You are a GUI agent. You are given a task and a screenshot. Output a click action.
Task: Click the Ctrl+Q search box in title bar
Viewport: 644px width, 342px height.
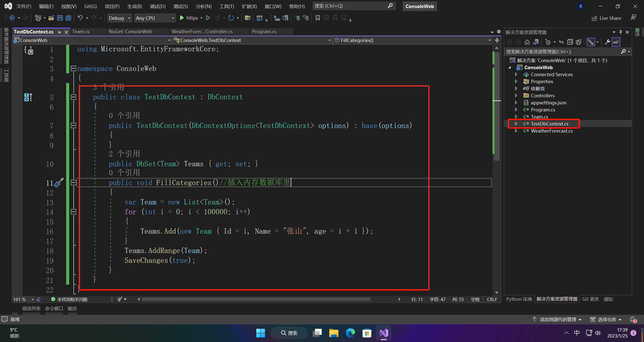coord(350,6)
